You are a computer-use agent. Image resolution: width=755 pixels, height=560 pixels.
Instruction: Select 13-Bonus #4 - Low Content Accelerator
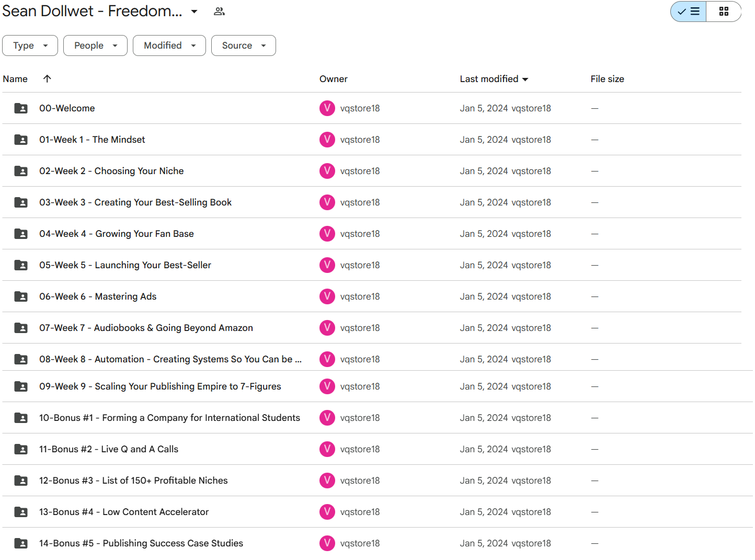tap(124, 512)
